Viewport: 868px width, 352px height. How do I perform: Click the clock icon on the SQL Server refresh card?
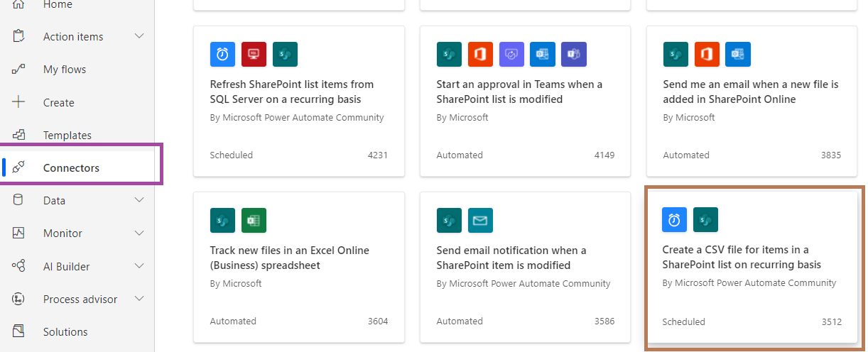click(x=222, y=54)
